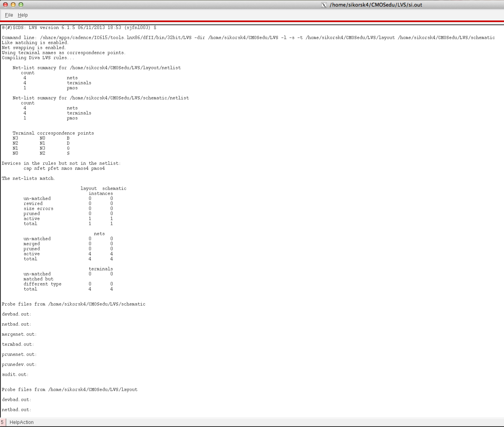Click the terminal row ending in B

41,138
